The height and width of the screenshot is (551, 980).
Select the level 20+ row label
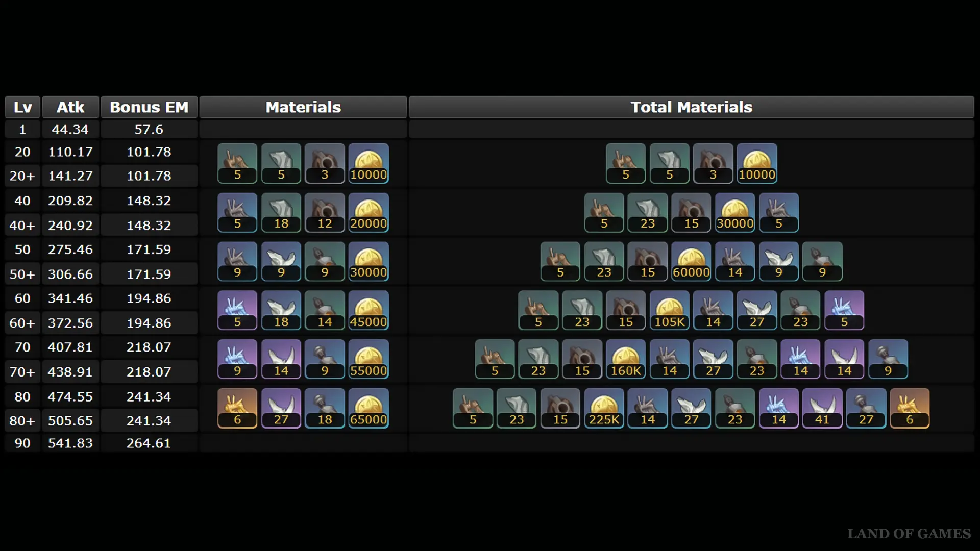[x=22, y=176]
